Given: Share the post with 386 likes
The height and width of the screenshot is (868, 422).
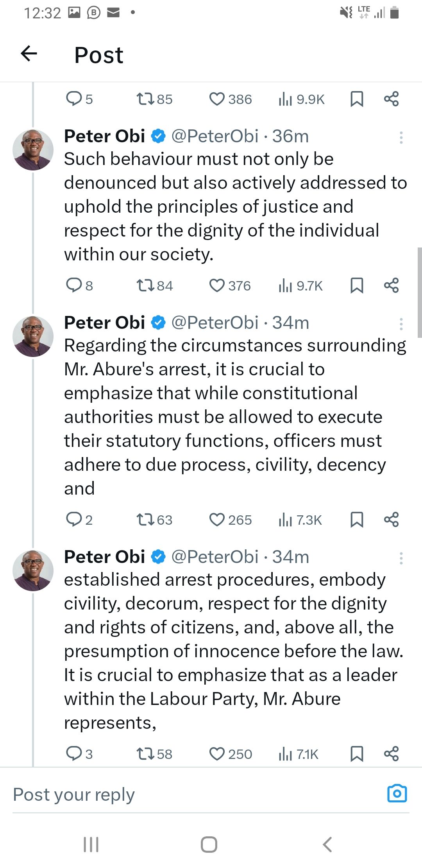Looking at the screenshot, I should click(x=391, y=99).
